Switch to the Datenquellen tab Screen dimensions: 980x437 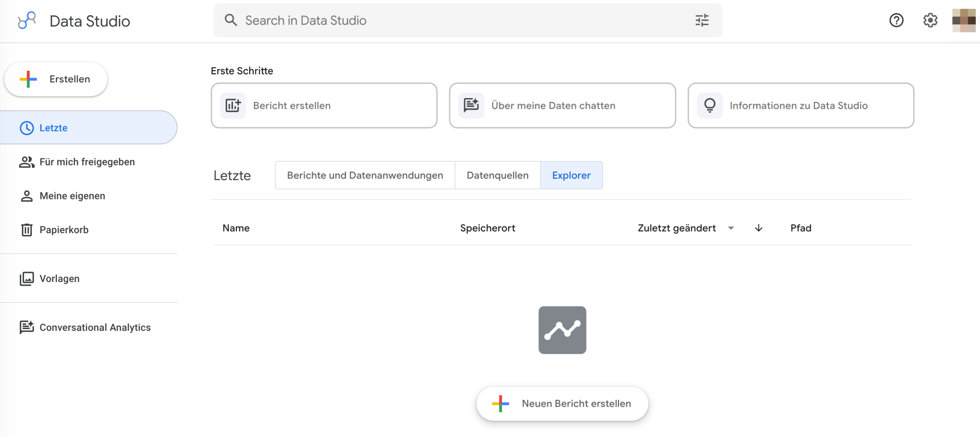coord(497,175)
